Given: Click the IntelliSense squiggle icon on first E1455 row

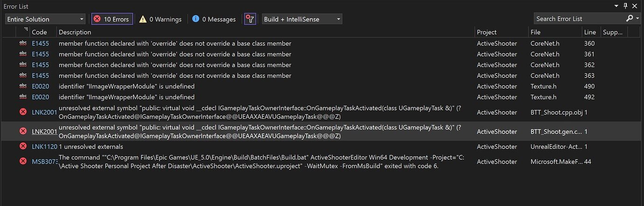Looking at the screenshot, I should [23, 43].
